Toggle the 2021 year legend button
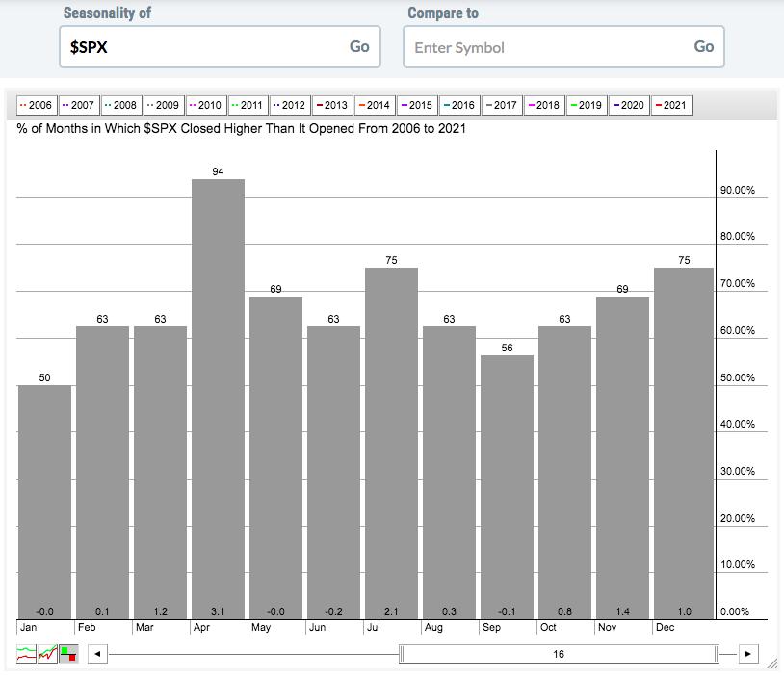784x675 pixels. [671, 105]
